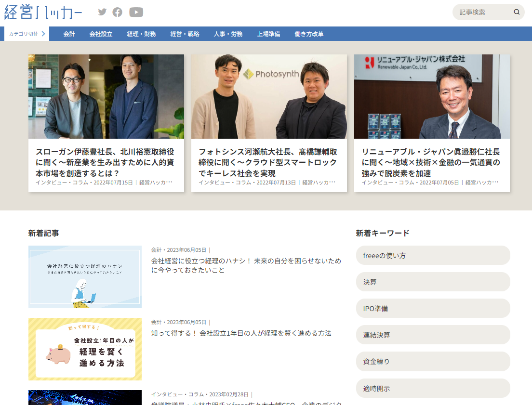Open the 会社経営に役立つ経理のハナシ article link
The image size is (532, 405).
[x=246, y=265]
